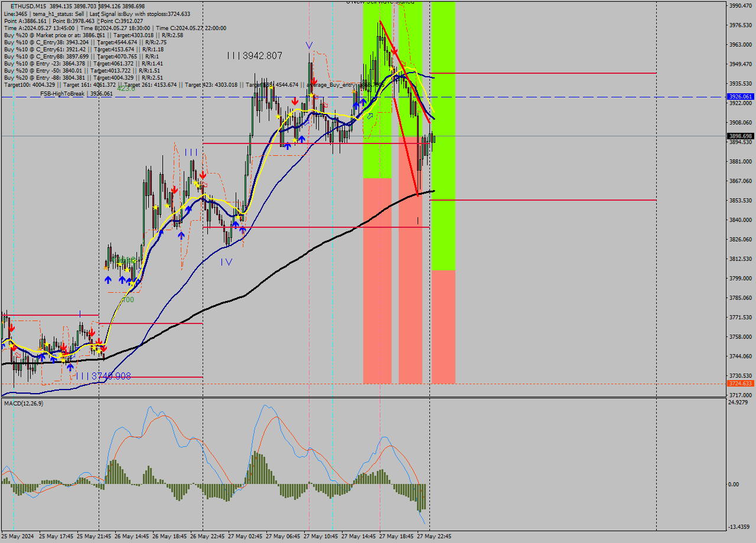Click the orange stoploss price tag 3724.633
756x543 pixels.
741,383
